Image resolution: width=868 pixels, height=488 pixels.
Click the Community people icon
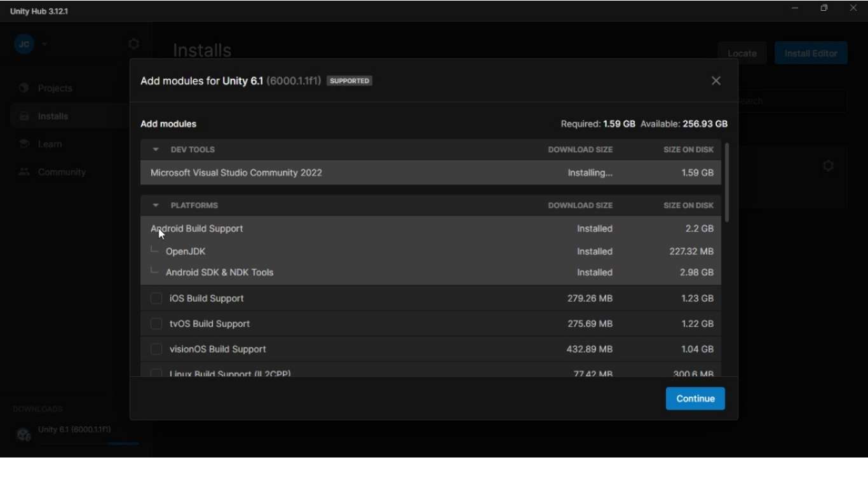(24, 172)
